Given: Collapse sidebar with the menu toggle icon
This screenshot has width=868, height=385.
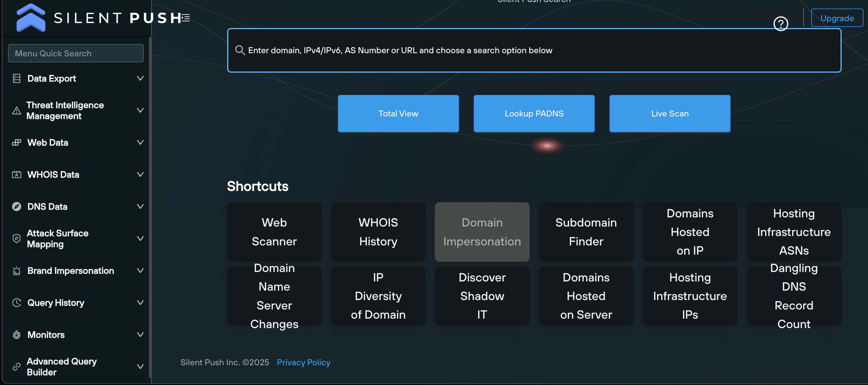Looking at the screenshot, I should pos(186,18).
